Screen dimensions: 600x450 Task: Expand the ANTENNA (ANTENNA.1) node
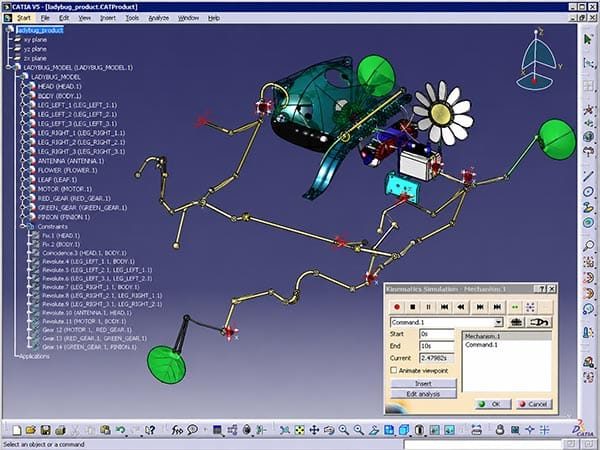point(23,161)
